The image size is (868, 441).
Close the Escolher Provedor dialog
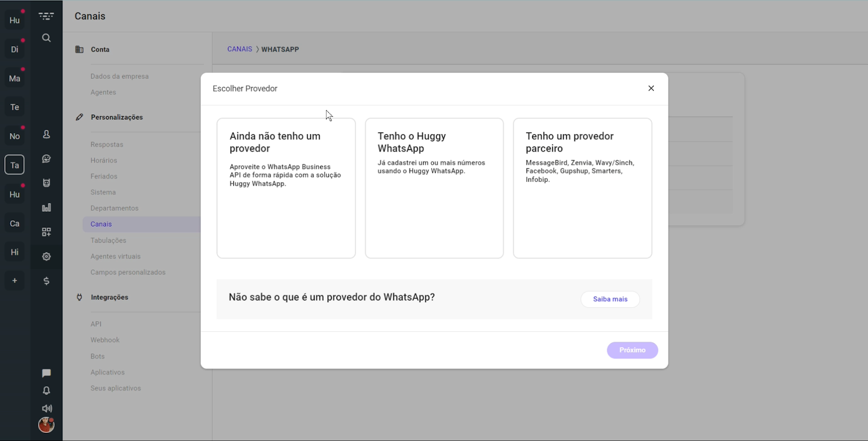[x=651, y=89]
